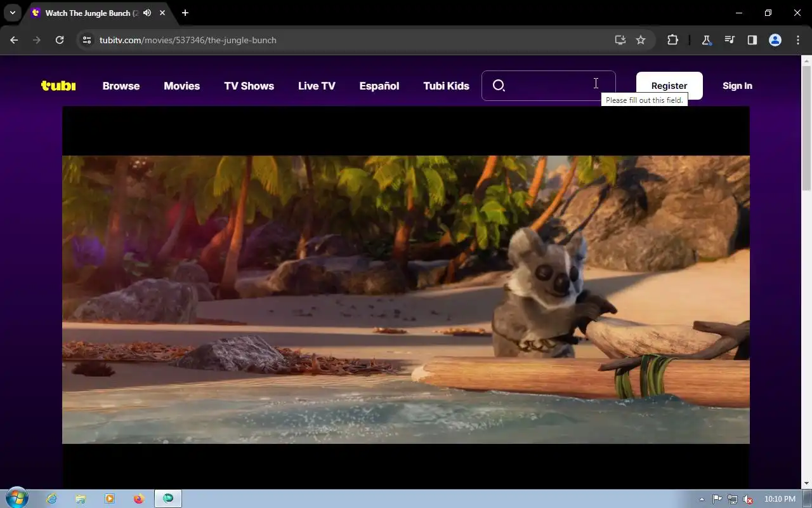The height and width of the screenshot is (508, 812).
Task: Open the Browse menu
Action: [121, 86]
